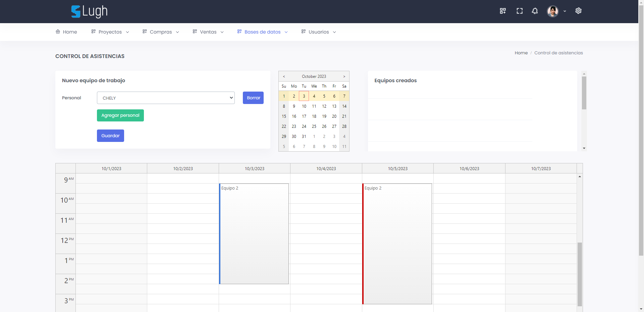This screenshot has height=312, width=644.
Task: Go to next month in mini calendar
Action: [x=344, y=76]
